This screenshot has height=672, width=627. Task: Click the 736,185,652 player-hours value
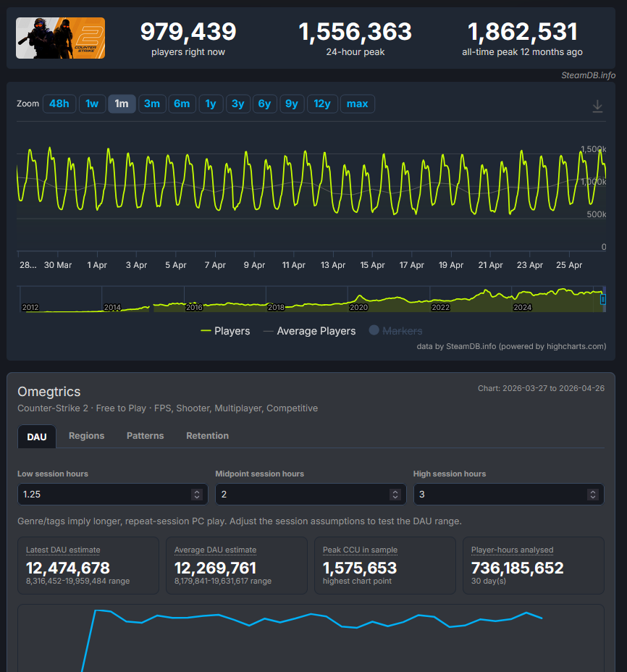point(517,568)
